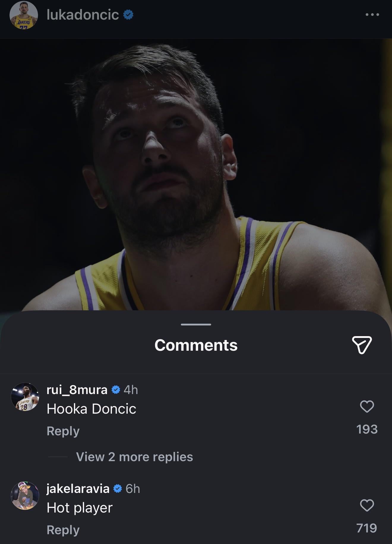Tap the share icon beside Comments
392x544 pixels.
click(x=362, y=345)
